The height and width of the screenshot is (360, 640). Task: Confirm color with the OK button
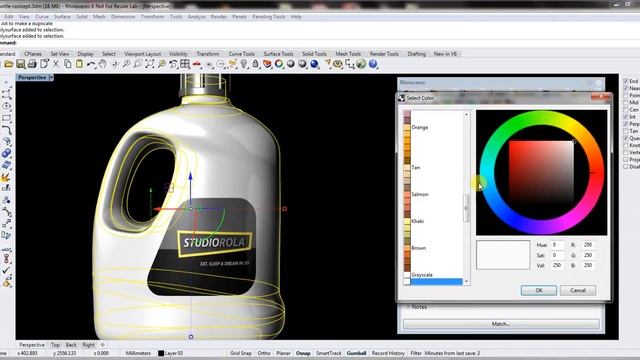pyautogui.click(x=539, y=290)
